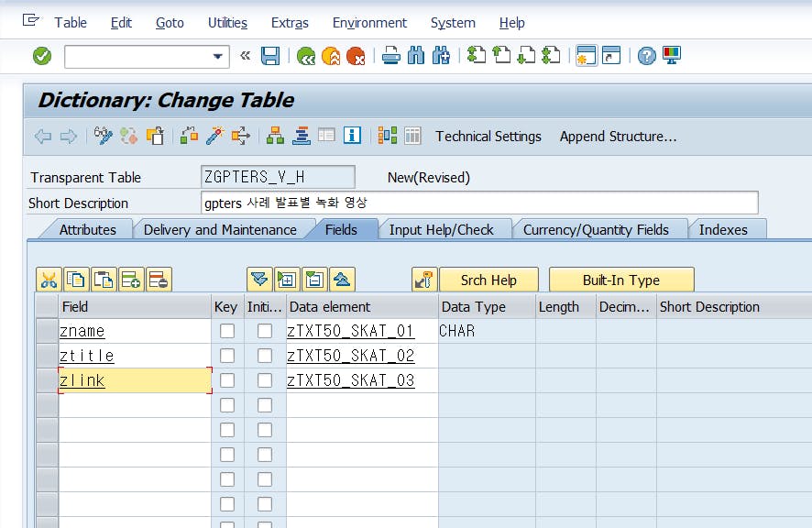Image resolution: width=812 pixels, height=528 pixels.
Task: Click the Insert Row icon above the field table
Action: (x=131, y=280)
